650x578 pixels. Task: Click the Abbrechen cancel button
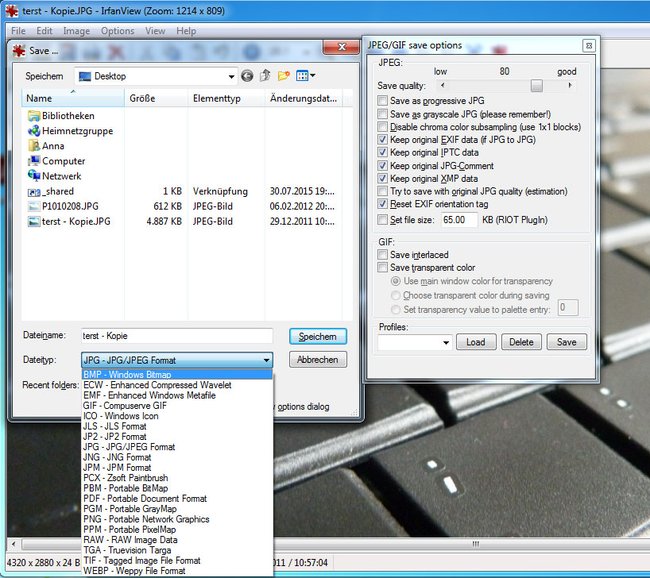pos(318,359)
